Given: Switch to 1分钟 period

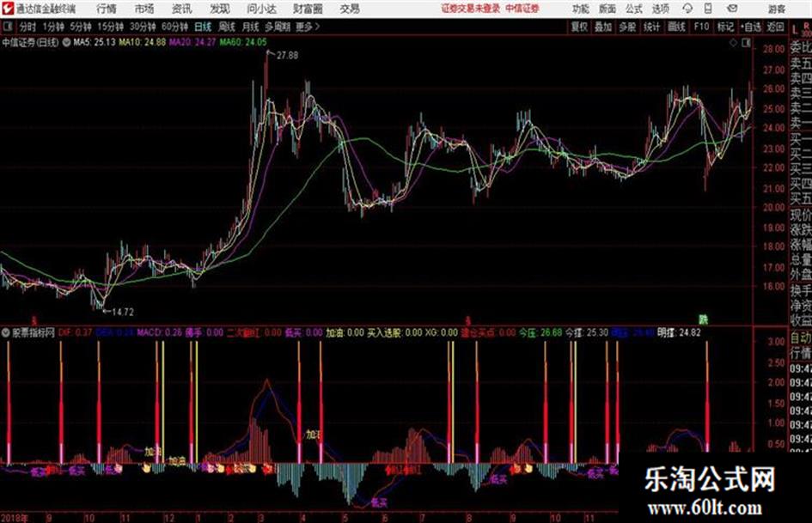Looking at the screenshot, I should pos(53,27).
